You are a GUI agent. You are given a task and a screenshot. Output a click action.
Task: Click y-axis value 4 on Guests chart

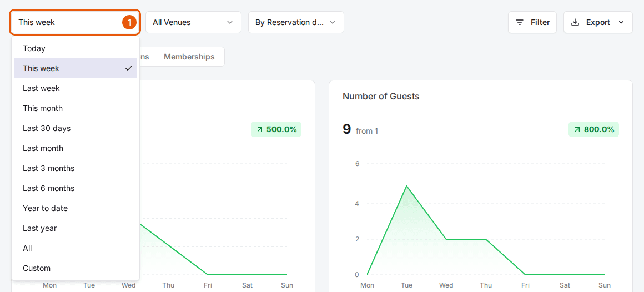pos(357,204)
